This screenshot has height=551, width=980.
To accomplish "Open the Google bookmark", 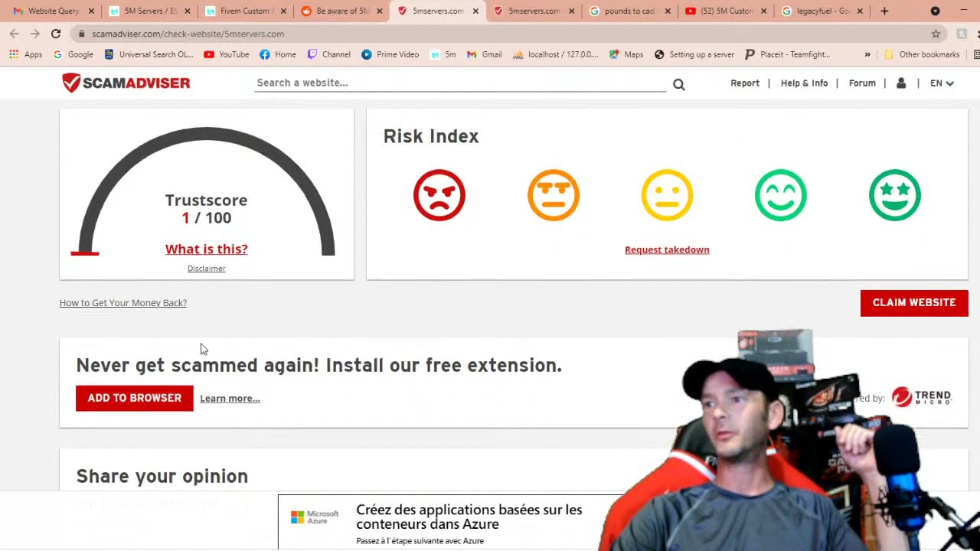I will click(73, 54).
